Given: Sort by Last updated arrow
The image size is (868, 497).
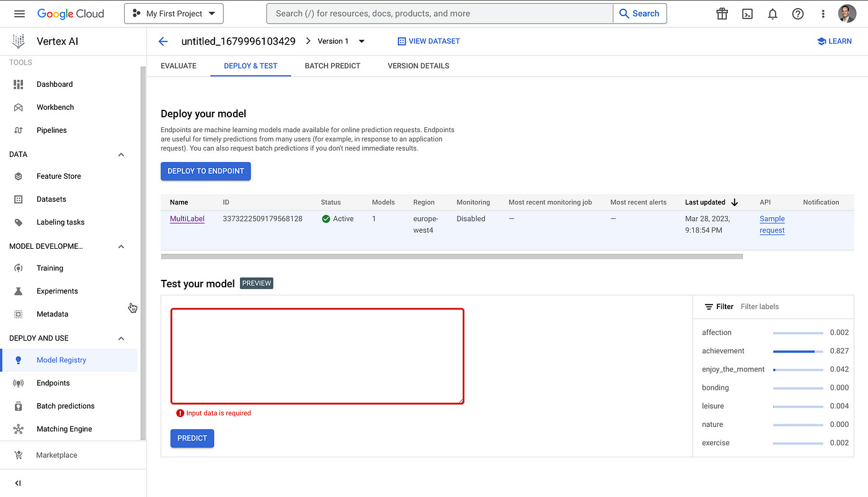Looking at the screenshot, I should click(735, 202).
